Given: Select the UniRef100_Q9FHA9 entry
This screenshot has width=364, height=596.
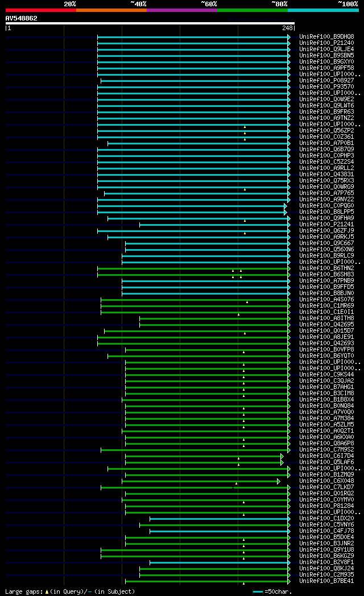Looking at the screenshot, I should click(x=326, y=218).
